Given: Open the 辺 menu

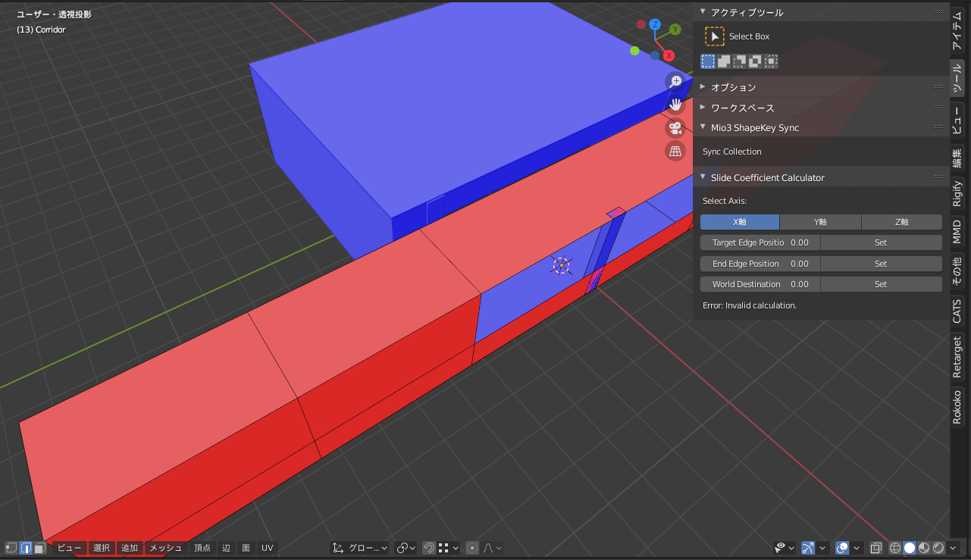Looking at the screenshot, I should (226, 548).
